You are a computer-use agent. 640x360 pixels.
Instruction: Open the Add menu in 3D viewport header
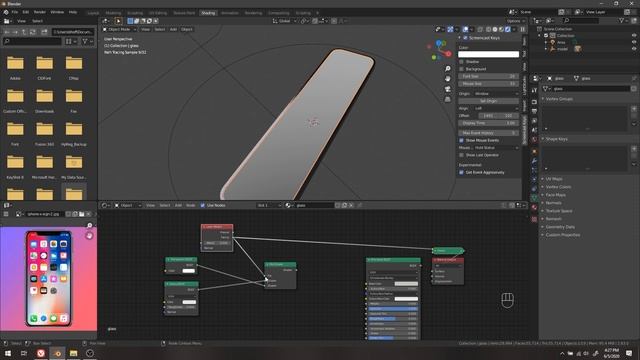click(x=173, y=29)
